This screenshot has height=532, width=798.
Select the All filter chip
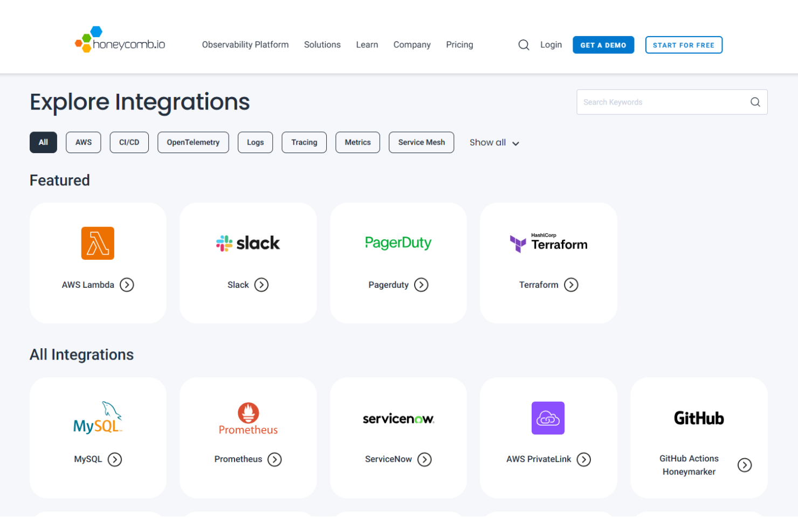[43, 142]
